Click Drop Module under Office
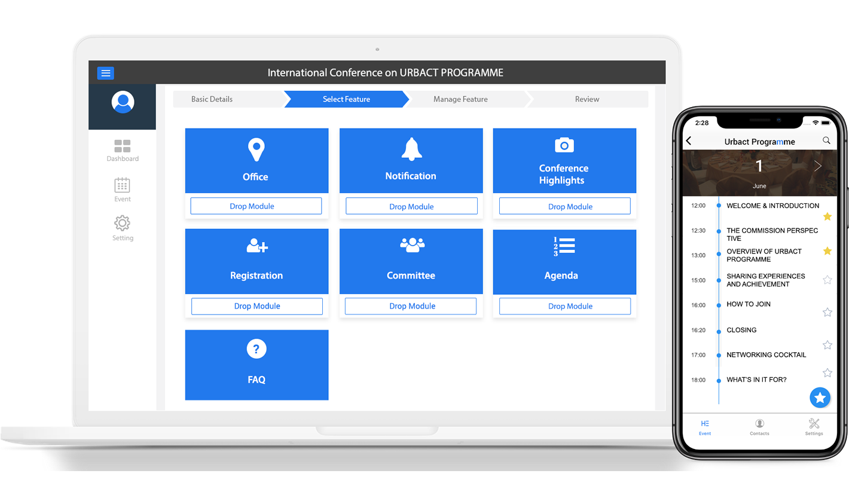Screen dimensions: 849x504 256,206
